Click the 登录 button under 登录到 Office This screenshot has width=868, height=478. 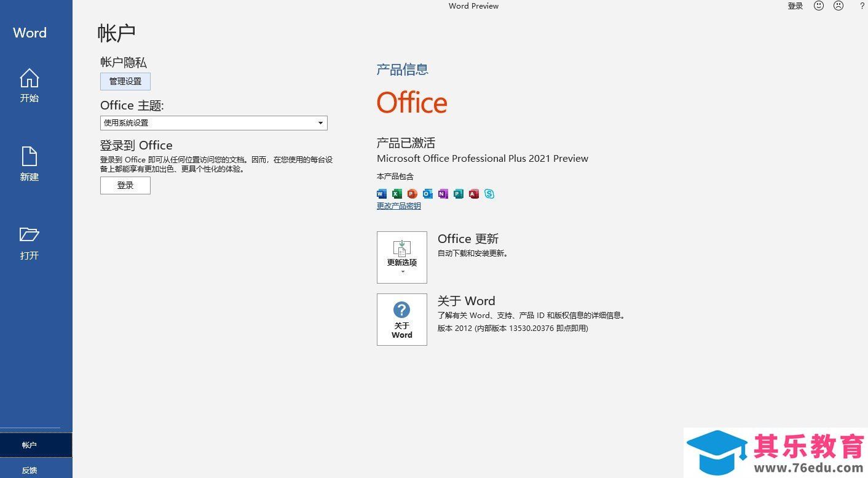pos(125,185)
